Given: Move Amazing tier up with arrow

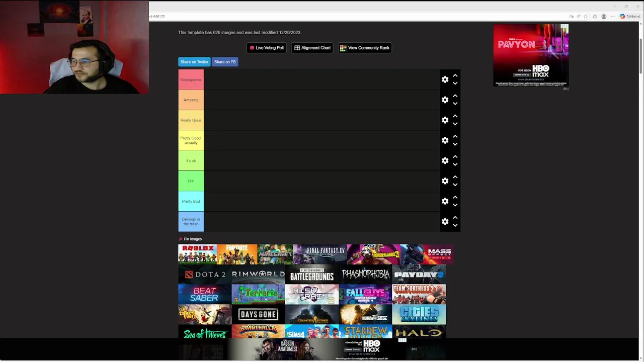Looking at the screenshot, I should tap(455, 96).
